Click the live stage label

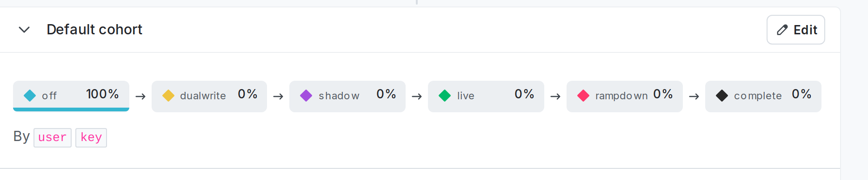466,96
